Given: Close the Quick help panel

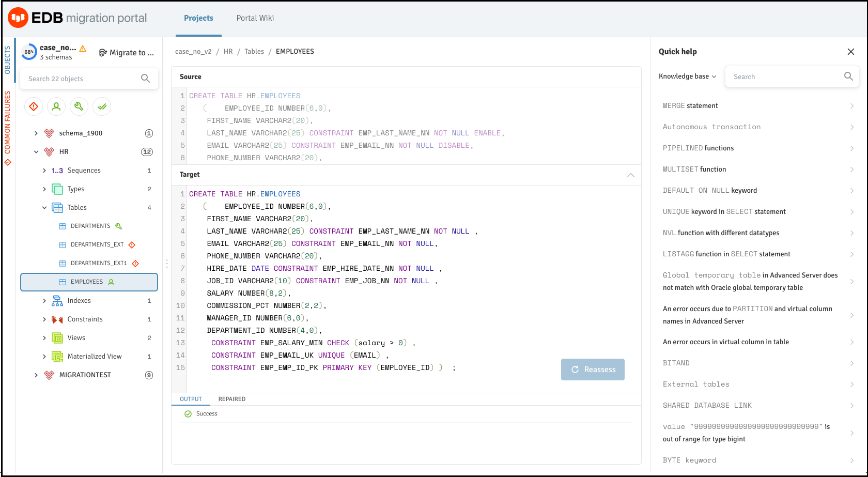Looking at the screenshot, I should point(851,52).
